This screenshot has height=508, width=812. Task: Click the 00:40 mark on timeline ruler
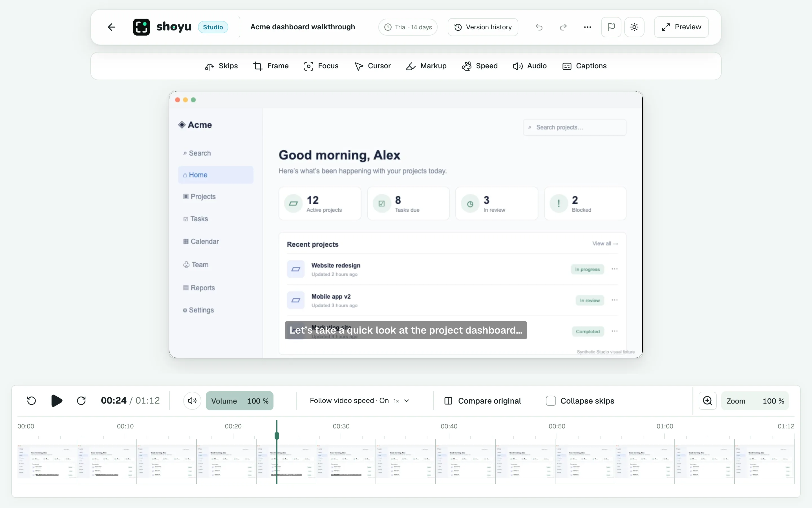pyautogui.click(x=449, y=426)
